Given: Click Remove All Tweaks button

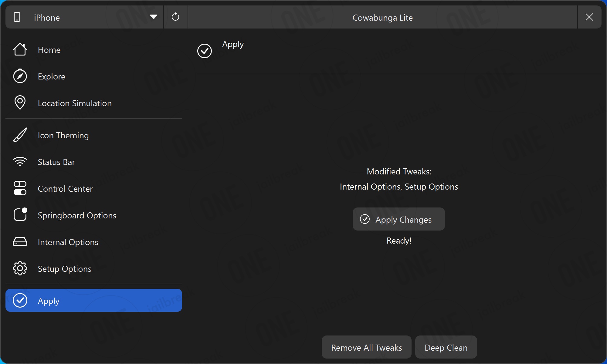Looking at the screenshot, I should click(367, 347).
